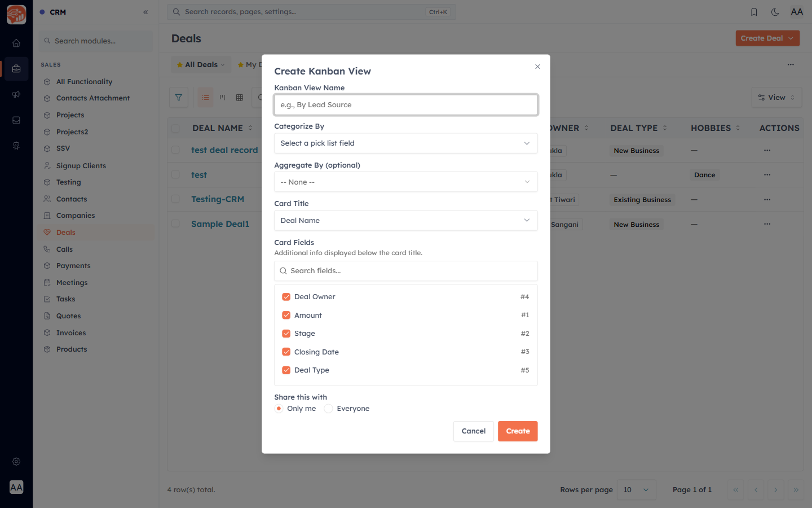Image resolution: width=812 pixels, height=508 pixels.
Task: Open actions menu for Sample Deal1 row
Action: [767, 224]
